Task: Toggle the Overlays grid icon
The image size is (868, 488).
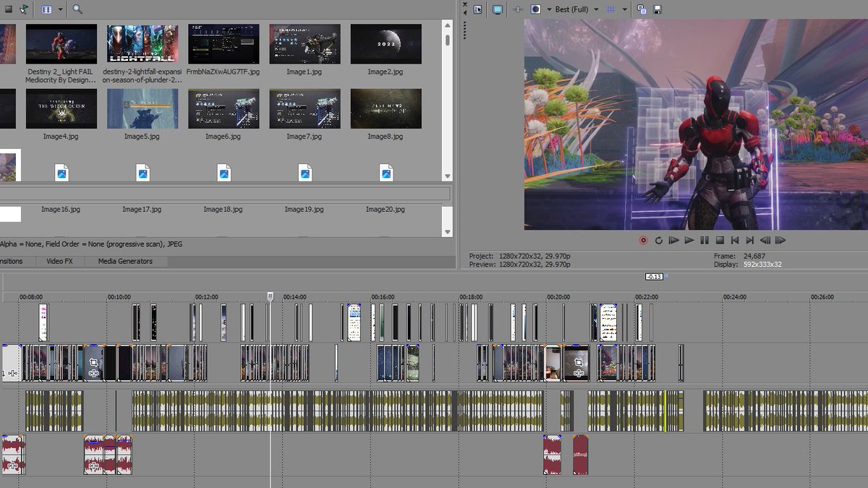Action: 610,9
